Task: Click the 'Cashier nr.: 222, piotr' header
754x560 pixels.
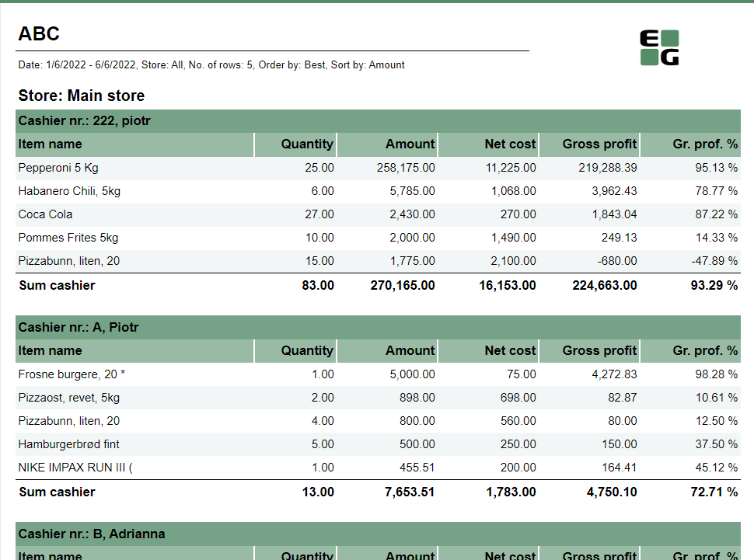Action: [84, 121]
